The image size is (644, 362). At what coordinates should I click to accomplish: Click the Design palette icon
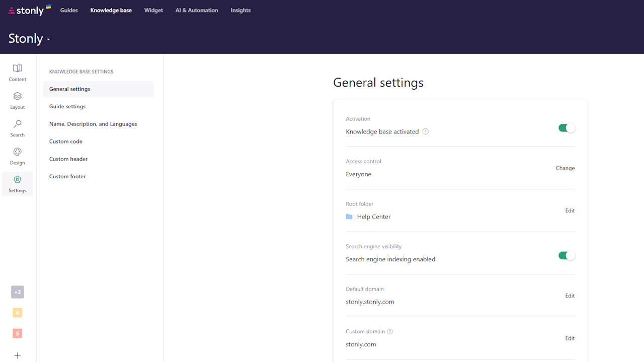[17, 156]
